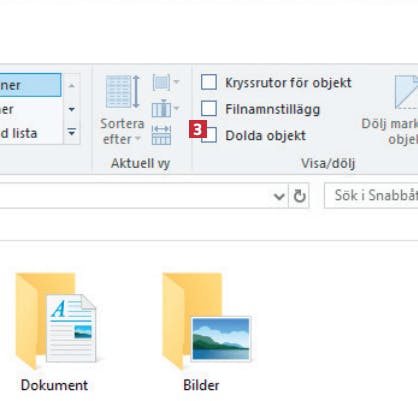
Task: Expand the layout gallery more arrow
Action: [x=72, y=132]
